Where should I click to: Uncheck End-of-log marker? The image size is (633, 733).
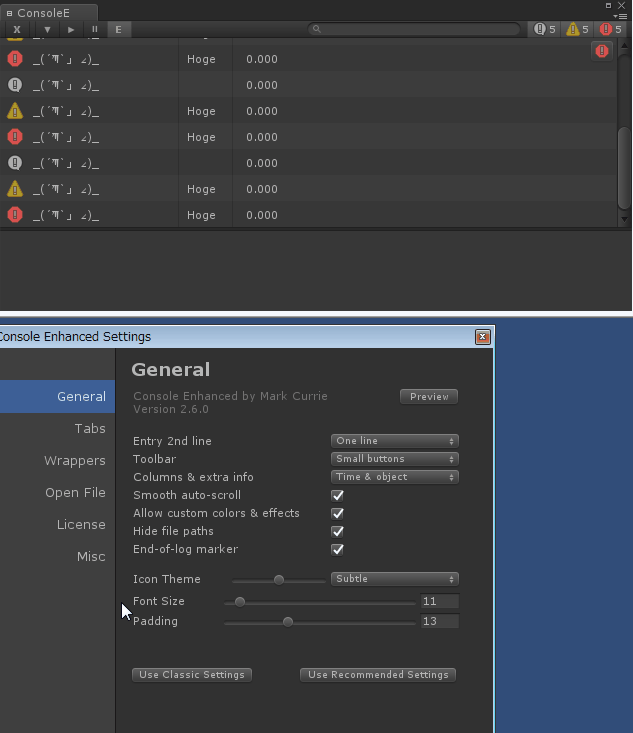click(337, 549)
